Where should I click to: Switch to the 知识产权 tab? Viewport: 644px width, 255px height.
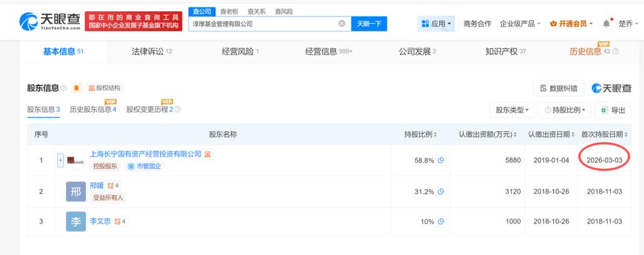pyautogui.click(x=506, y=52)
